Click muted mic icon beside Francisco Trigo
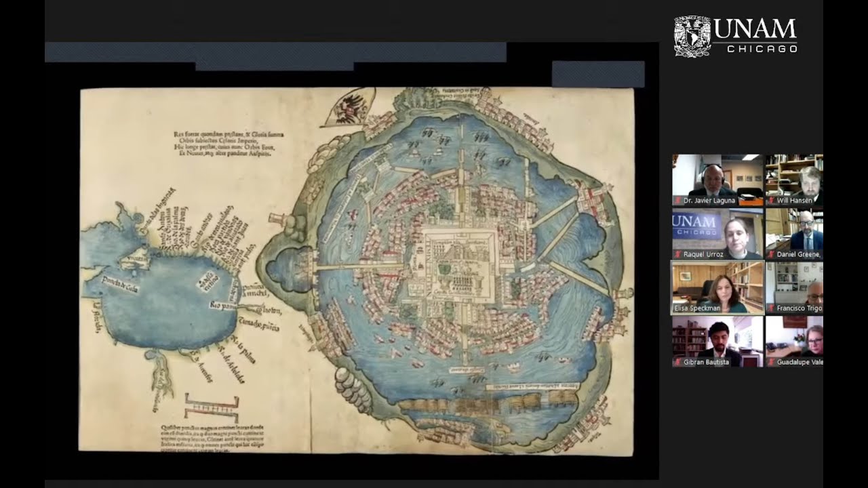This screenshot has height=488, width=868. click(x=770, y=308)
